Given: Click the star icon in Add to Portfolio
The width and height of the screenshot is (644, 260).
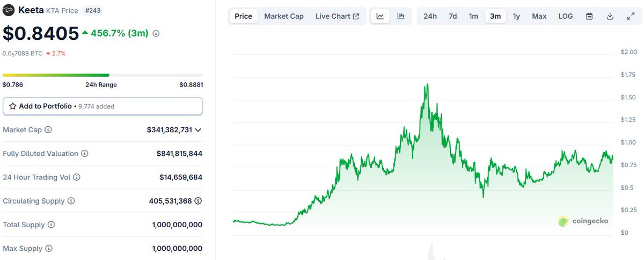Looking at the screenshot, I should coord(13,106).
